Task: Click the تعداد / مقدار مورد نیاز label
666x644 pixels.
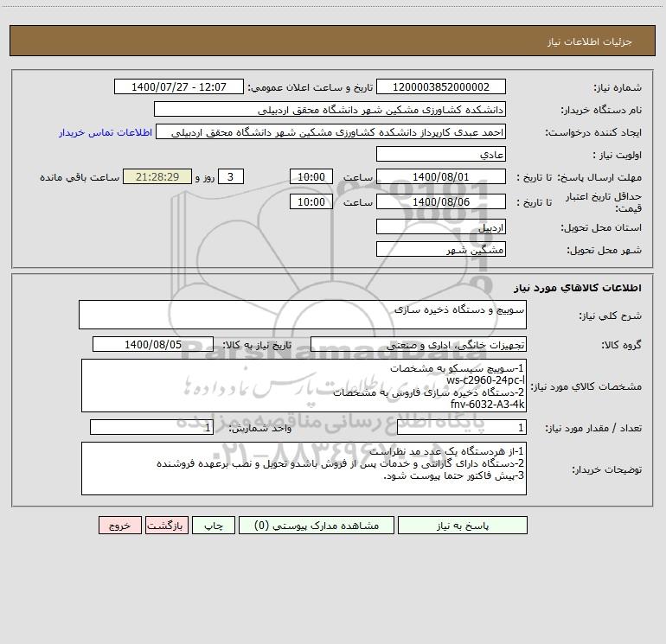Action: click(593, 429)
